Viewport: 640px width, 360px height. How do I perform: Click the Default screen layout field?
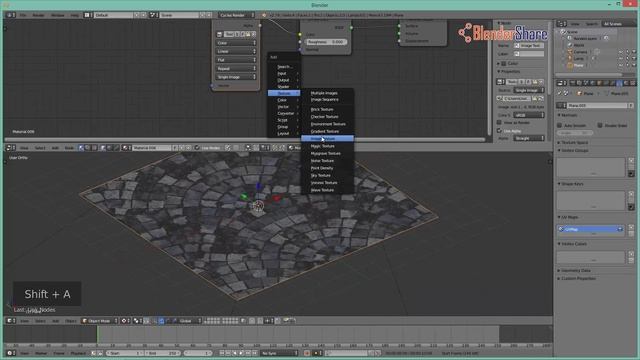click(114, 15)
